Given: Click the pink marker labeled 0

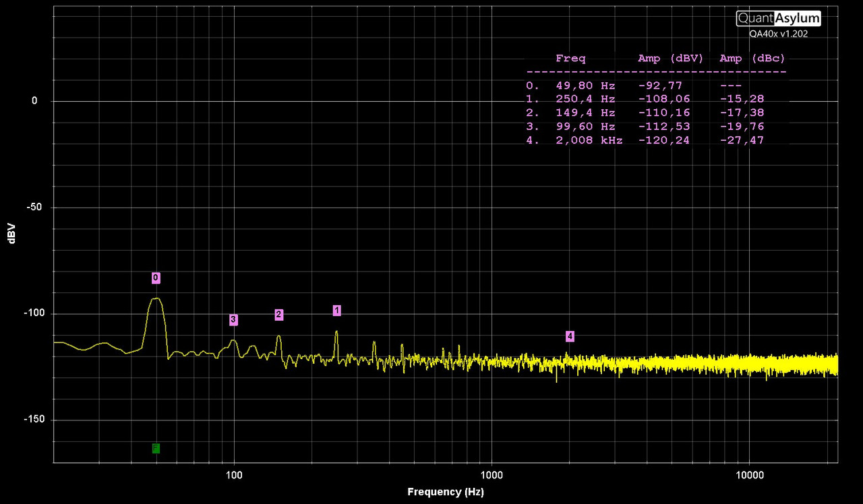Looking at the screenshot, I should 156,278.
